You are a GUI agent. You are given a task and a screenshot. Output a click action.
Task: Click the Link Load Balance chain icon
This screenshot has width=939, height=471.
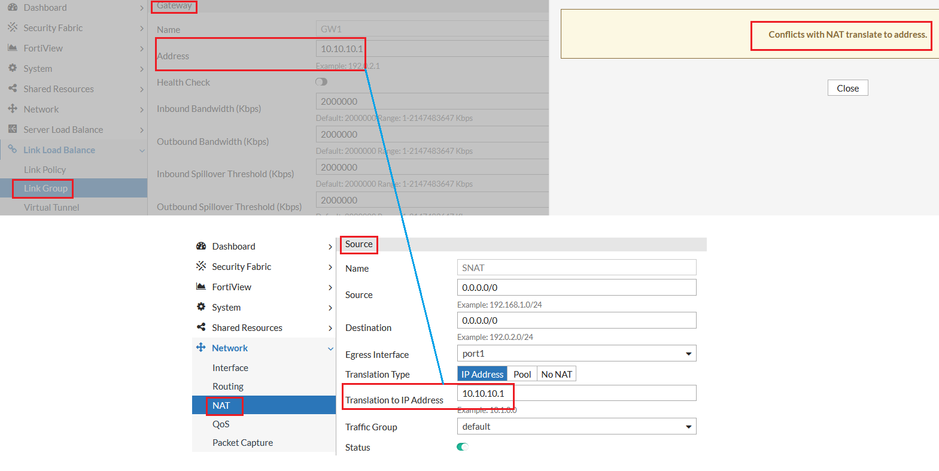(13, 150)
